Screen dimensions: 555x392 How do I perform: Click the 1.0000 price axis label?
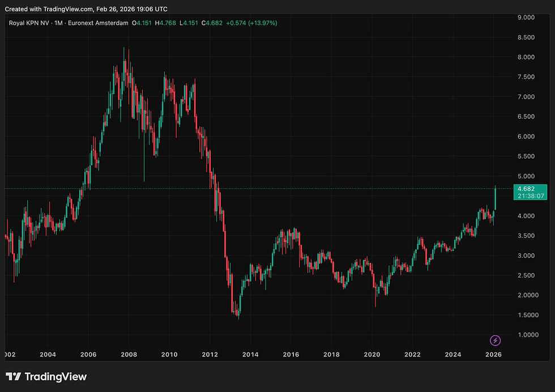528,335
